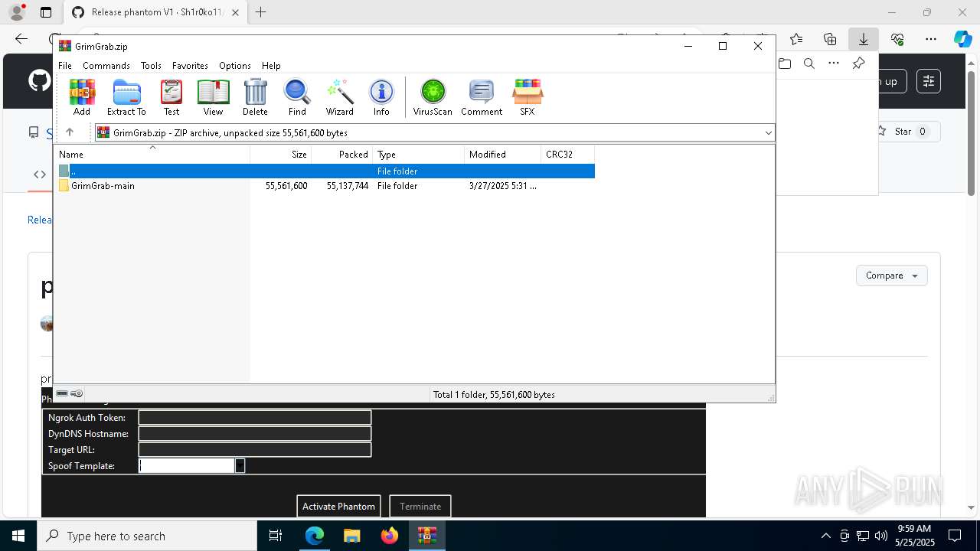Sort by CRC32 column header
Image resolution: width=980 pixels, height=551 pixels.
pos(568,154)
